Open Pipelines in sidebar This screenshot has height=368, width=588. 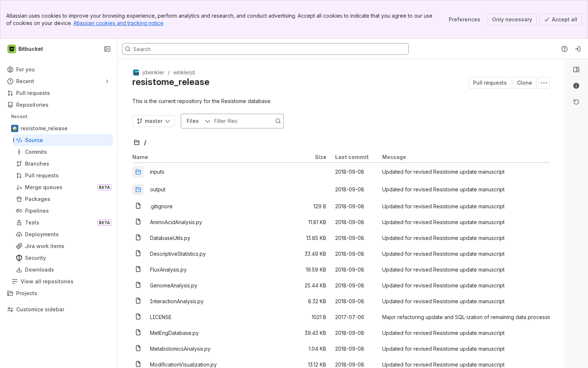(63, 211)
